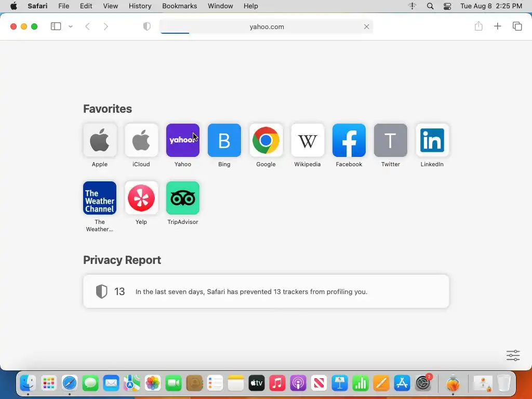Open Trash in the Dock
532x399 pixels.
pyautogui.click(x=504, y=384)
